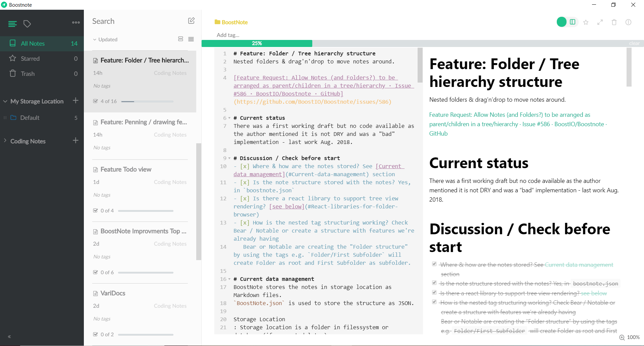Click the three-dot menu in the sidebar
The height and width of the screenshot is (346, 644).
pyautogui.click(x=76, y=23)
